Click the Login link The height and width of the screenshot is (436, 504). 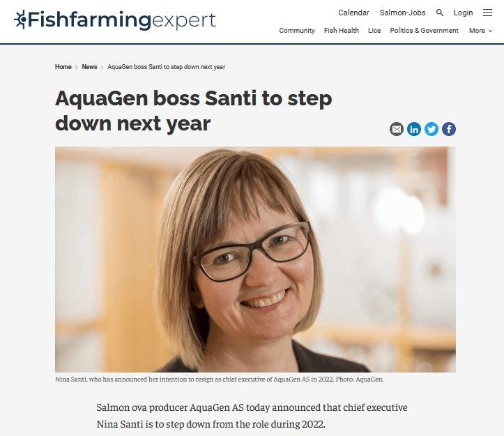pos(463,13)
